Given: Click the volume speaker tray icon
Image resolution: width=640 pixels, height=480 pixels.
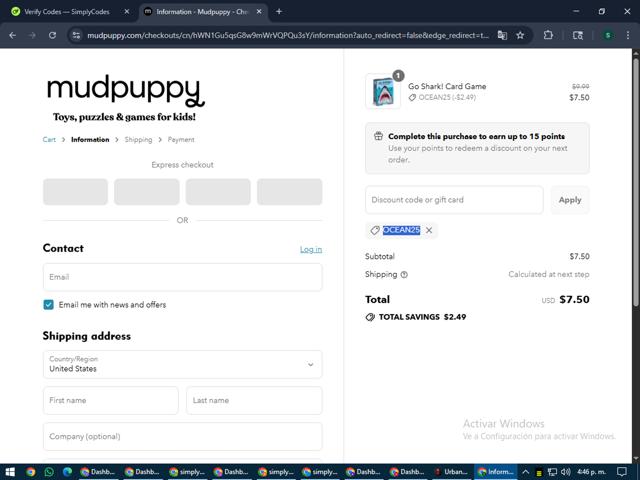Looking at the screenshot, I should (x=565, y=472).
